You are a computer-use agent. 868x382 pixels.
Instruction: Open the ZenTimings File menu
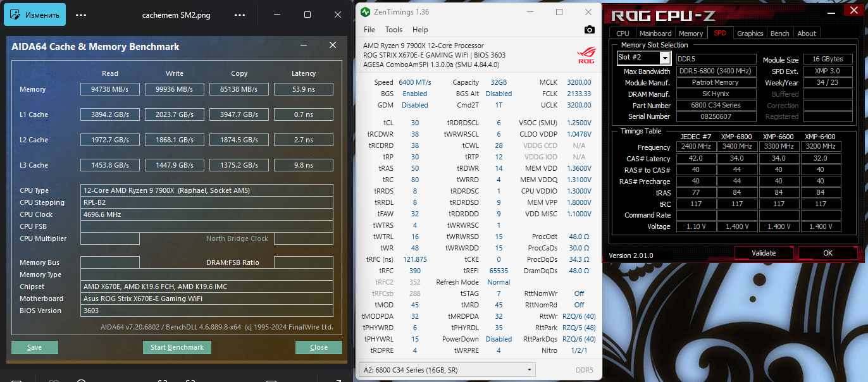tap(369, 30)
